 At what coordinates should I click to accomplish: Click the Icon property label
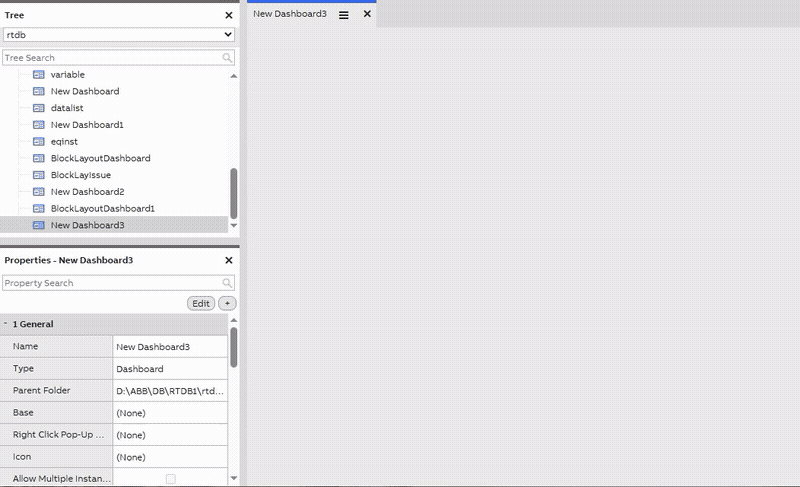pos(22,457)
